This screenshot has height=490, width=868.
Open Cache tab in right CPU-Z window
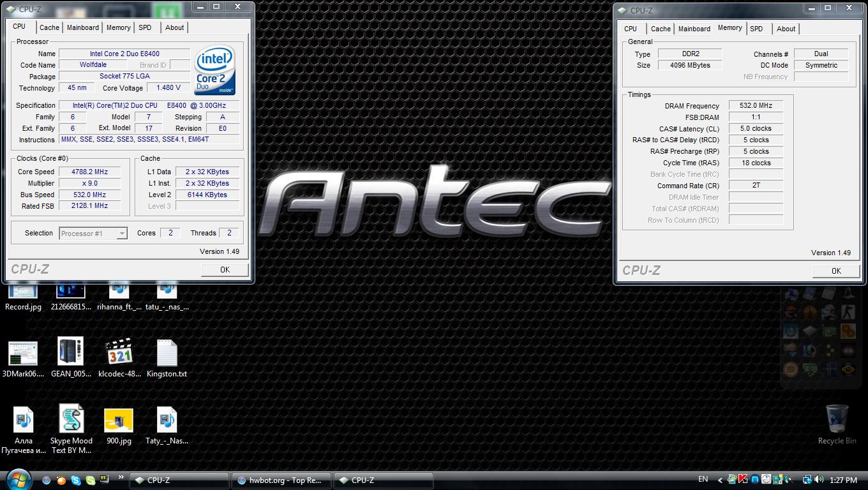[661, 29]
